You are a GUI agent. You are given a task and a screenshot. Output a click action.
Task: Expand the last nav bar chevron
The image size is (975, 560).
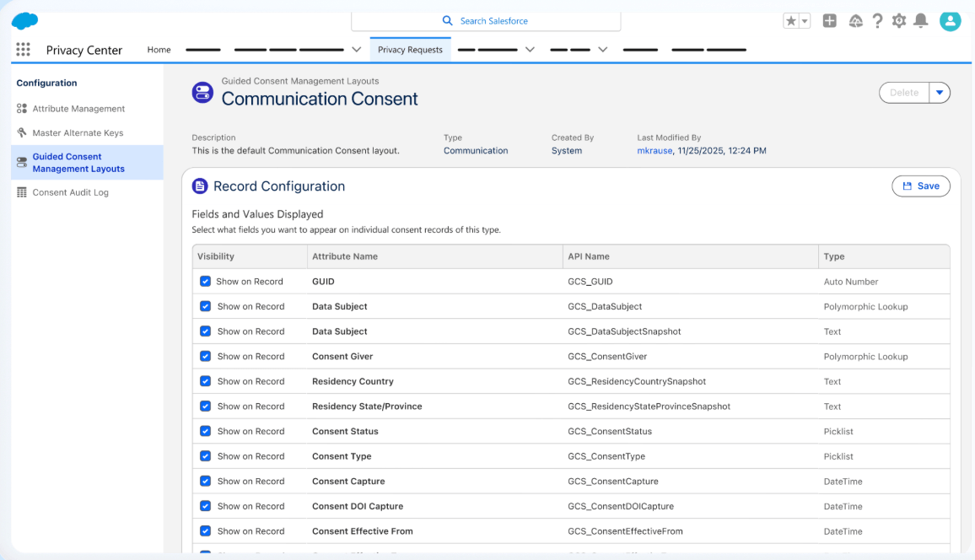(x=602, y=50)
